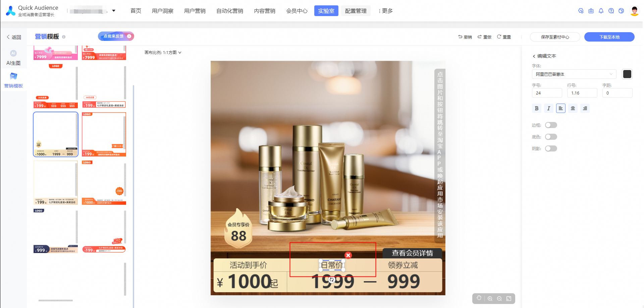
Task: Click the globe language icon
Action: (621, 11)
